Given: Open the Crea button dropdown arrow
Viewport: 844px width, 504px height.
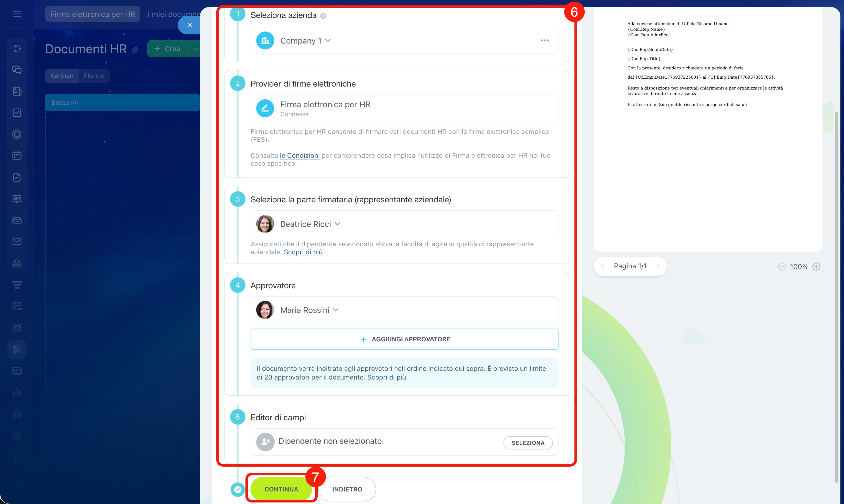Looking at the screenshot, I should 196,49.
